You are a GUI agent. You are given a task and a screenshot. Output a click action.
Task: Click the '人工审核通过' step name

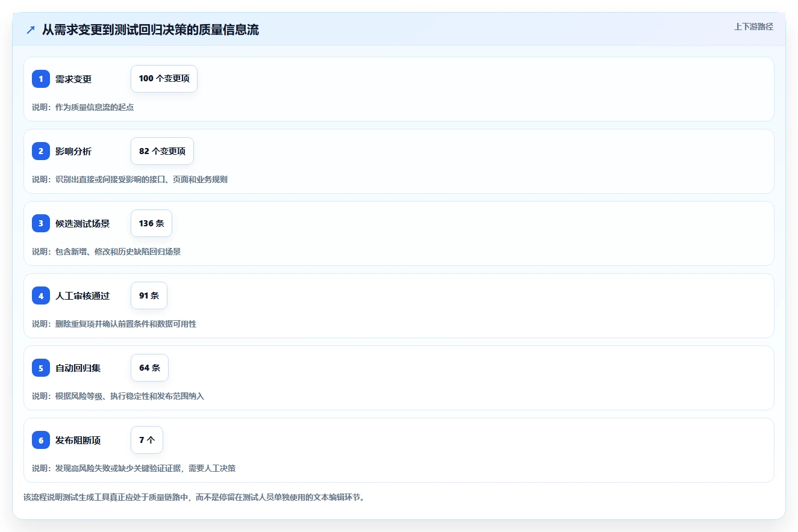click(x=83, y=295)
